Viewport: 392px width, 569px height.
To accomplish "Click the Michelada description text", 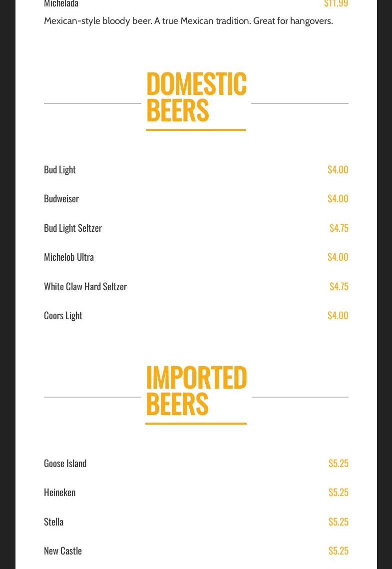I will (x=188, y=21).
